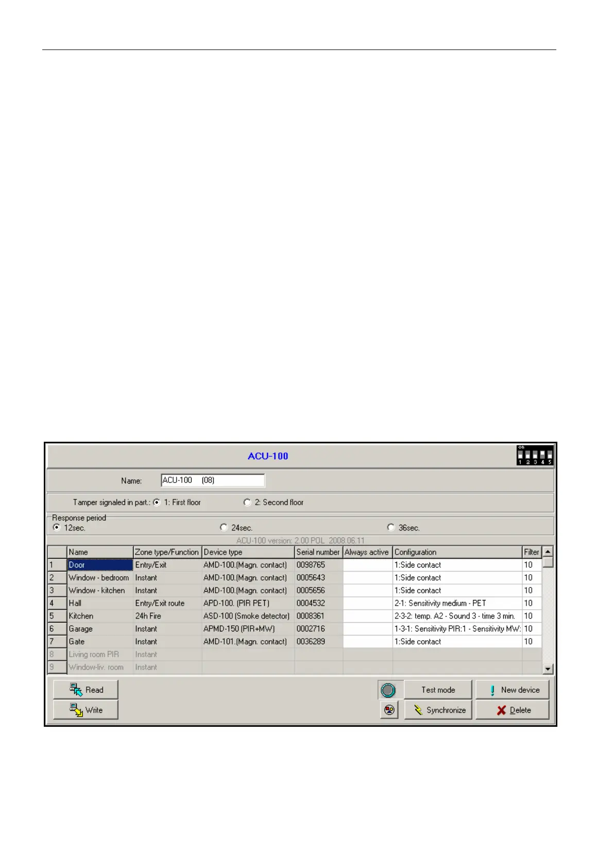Image resolution: width=613 pixels, height=868 pixels.
Task: Click 1:Side contact configuration for Gate
Action: [x=457, y=642]
